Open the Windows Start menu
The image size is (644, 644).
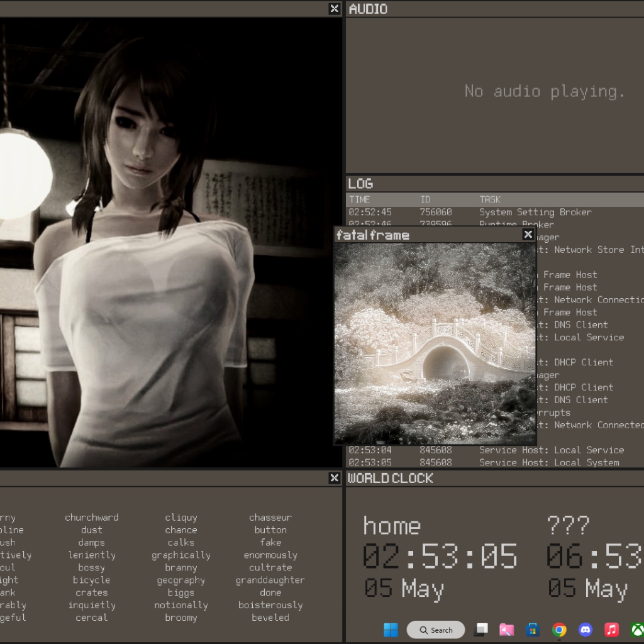(x=390, y=630)
